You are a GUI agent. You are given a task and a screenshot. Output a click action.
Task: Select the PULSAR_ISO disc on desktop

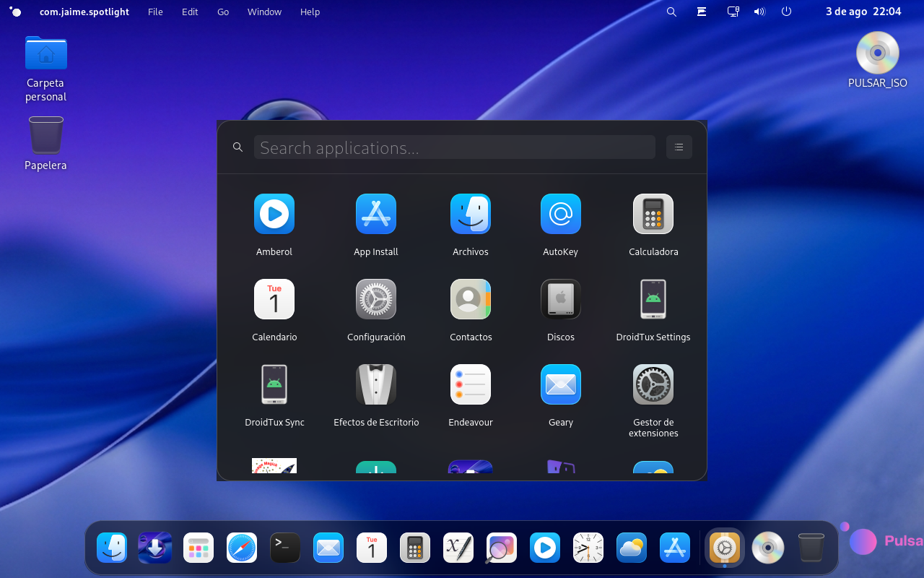pyautogui.click(x=878, y=61)
